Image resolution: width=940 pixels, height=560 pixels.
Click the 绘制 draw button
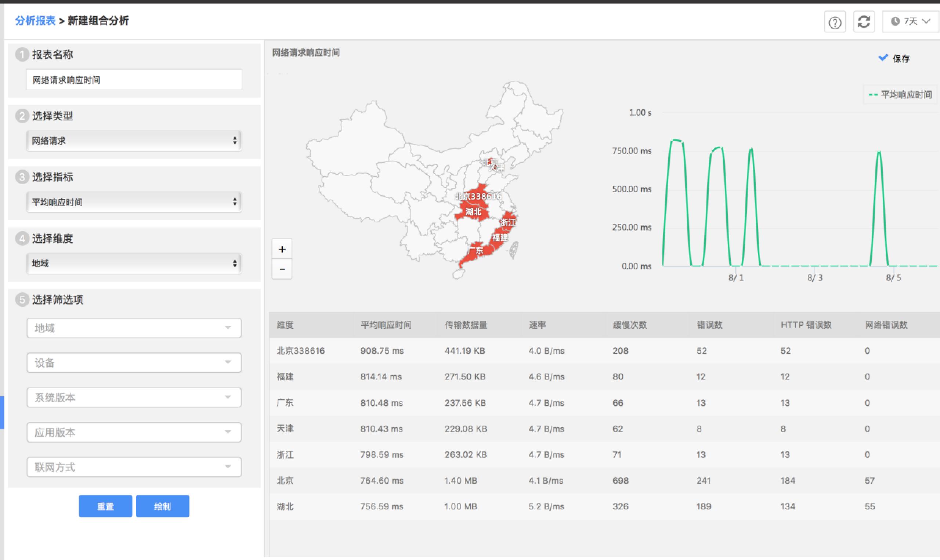162,506
